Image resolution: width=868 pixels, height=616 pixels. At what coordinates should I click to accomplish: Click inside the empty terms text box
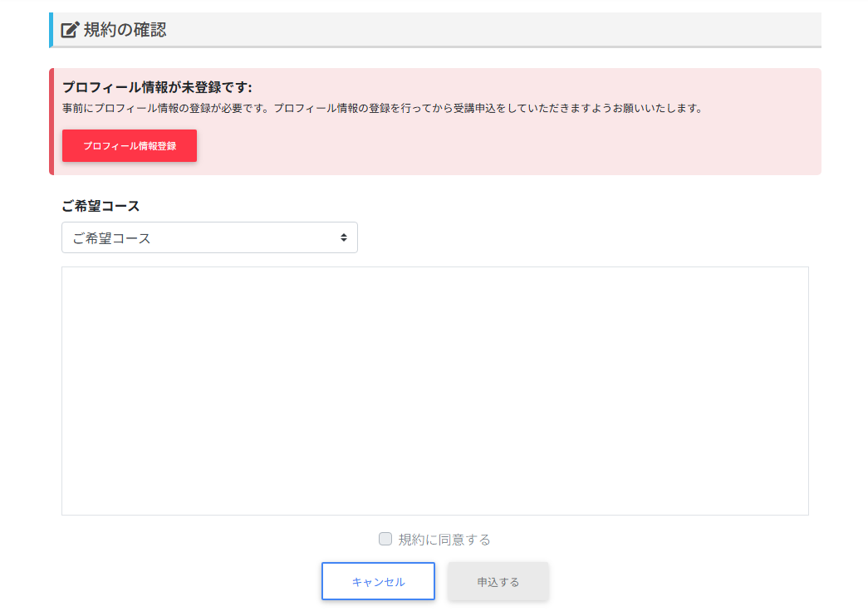434,390
